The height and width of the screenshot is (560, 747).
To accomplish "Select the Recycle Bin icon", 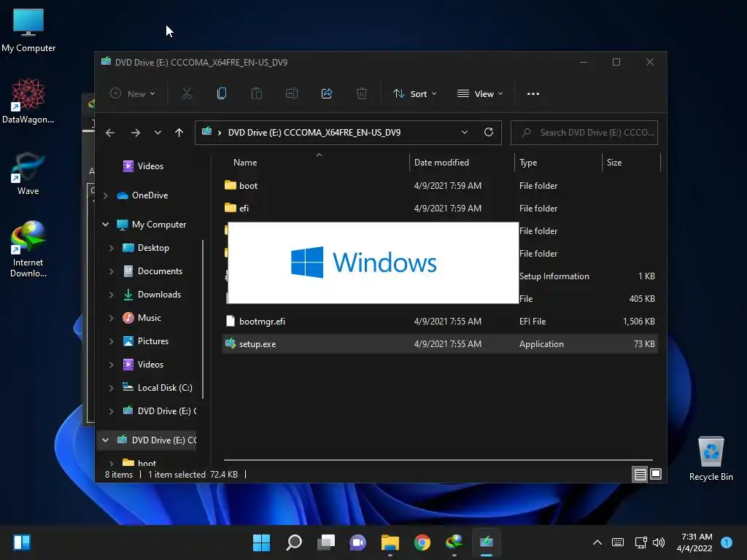I will point(711,459).
